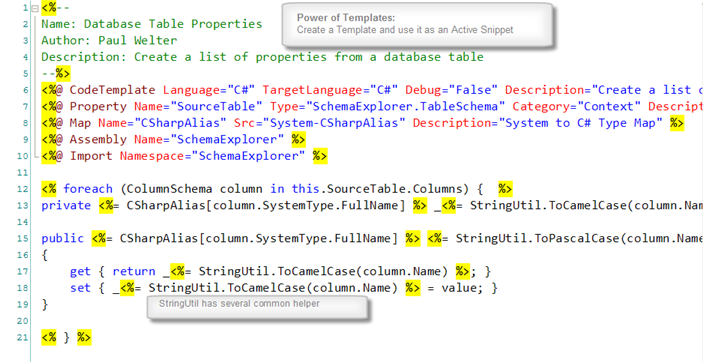Click the 'foreach' keyword on line 12

coord(87,189)
